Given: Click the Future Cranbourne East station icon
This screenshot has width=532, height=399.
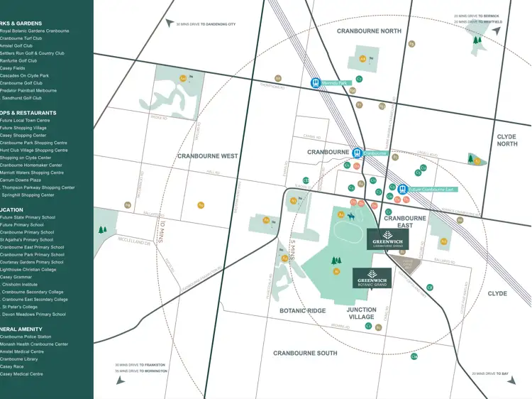Looking at the screenshot, I should coord(402,189).
